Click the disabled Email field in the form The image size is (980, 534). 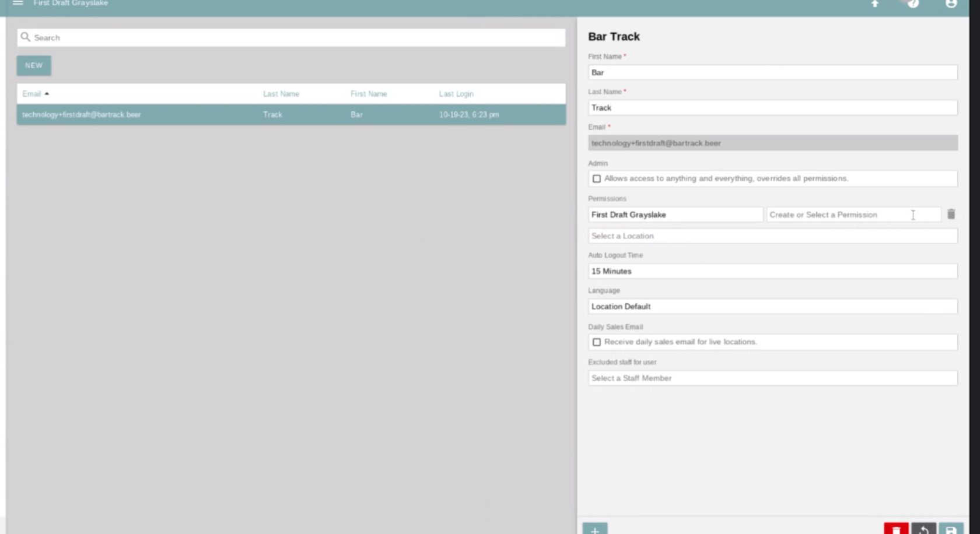coord(773,143)
